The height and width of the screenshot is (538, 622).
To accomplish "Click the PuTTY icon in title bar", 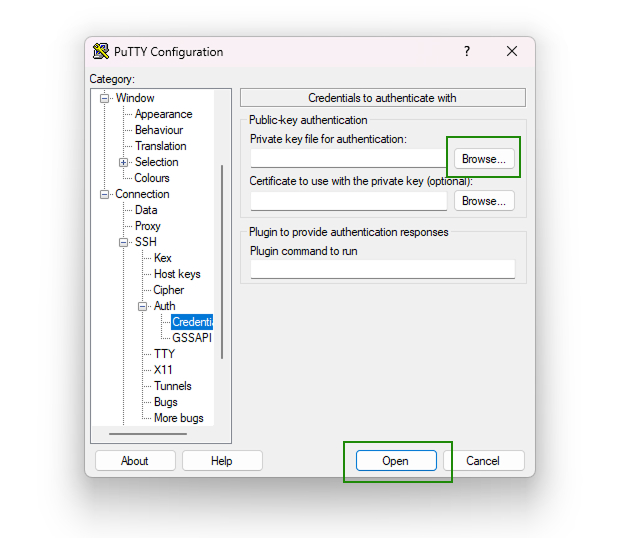I will point(101,52).
